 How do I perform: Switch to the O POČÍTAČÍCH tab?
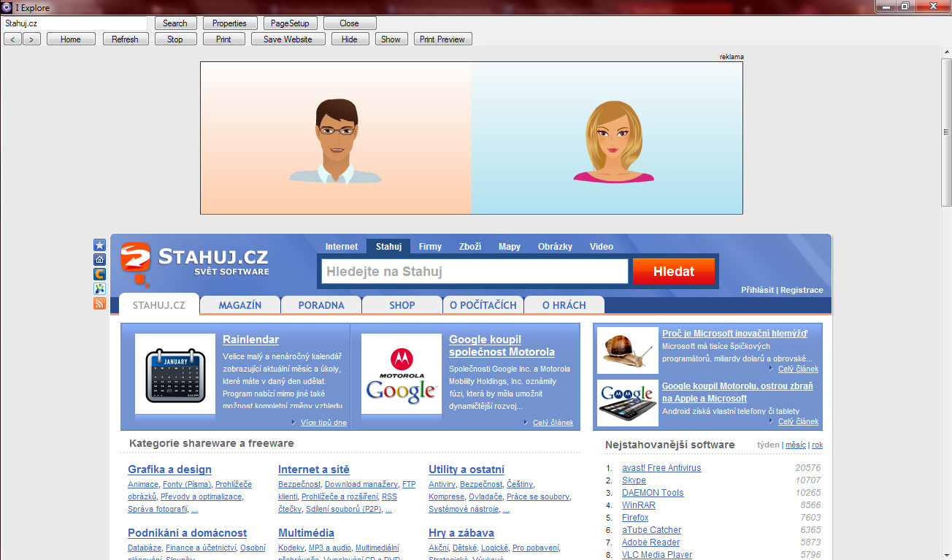[483, 305]
